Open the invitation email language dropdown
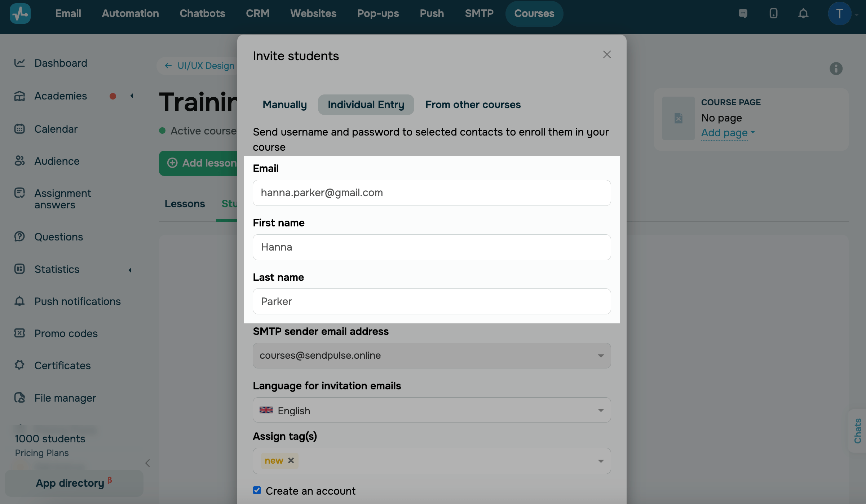This screenshot has height=504, width=866. coord(432,410)
